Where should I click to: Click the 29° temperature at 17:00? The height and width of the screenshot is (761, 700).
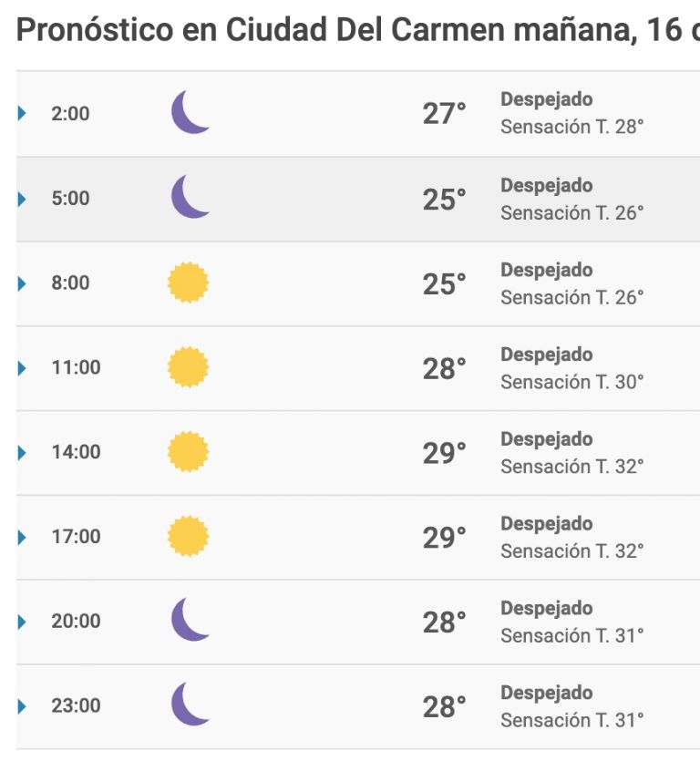[x=444, y=538]
